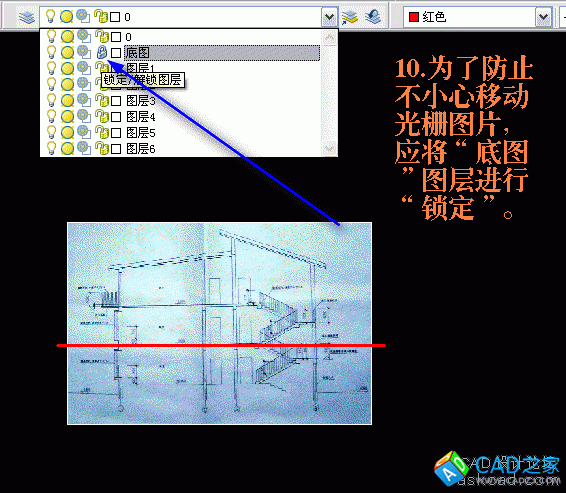Unlock the 底图 layer padlock icon

(x=102, y=52)
